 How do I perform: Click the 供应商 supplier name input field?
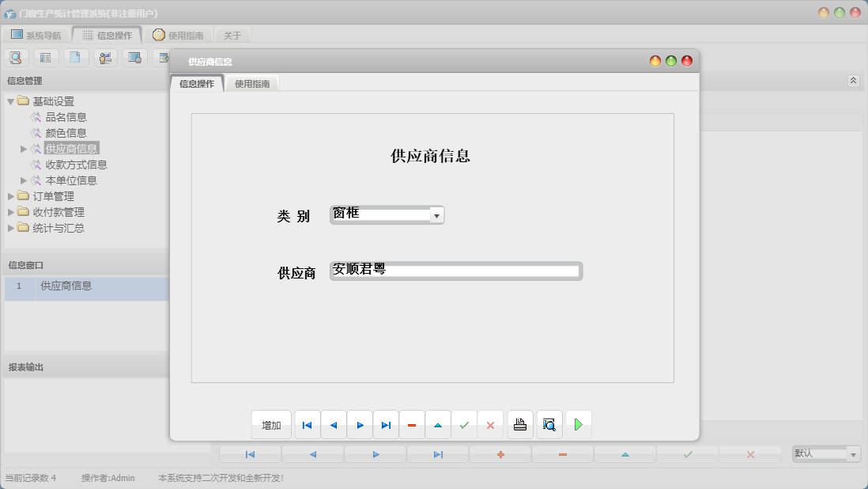click(456, 271)
